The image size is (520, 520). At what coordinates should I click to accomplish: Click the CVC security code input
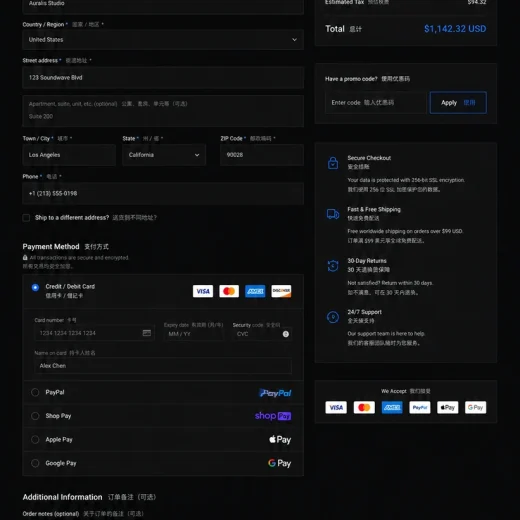point(262,334)
